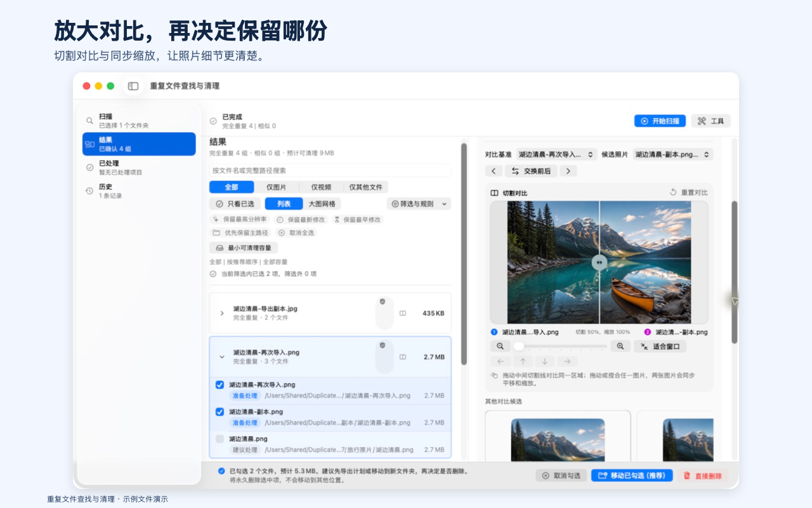This screenshot has width=812, height=508.
Task: Click the zoom in magnifier button
Action: pyautogui.click(x=620, y=346)
